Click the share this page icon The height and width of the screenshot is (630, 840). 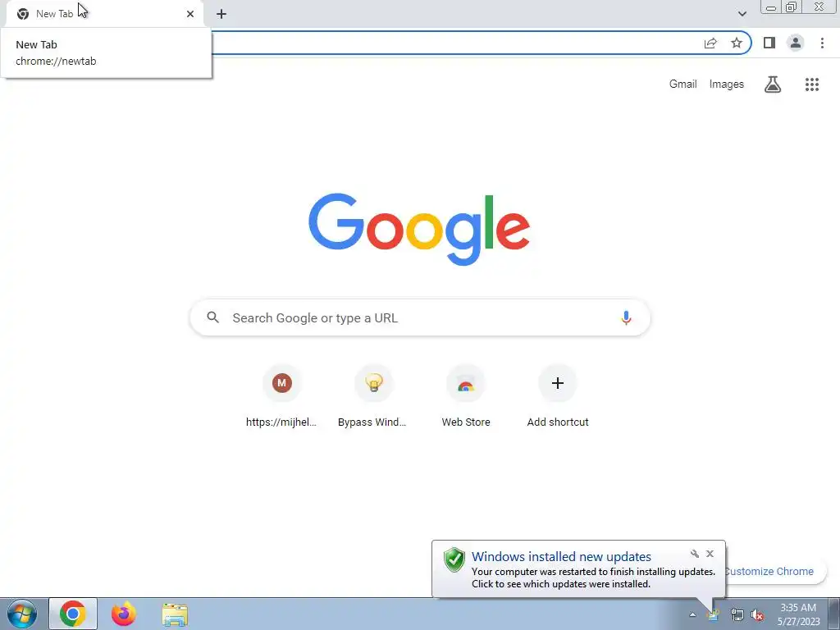(x=710, y=43)
